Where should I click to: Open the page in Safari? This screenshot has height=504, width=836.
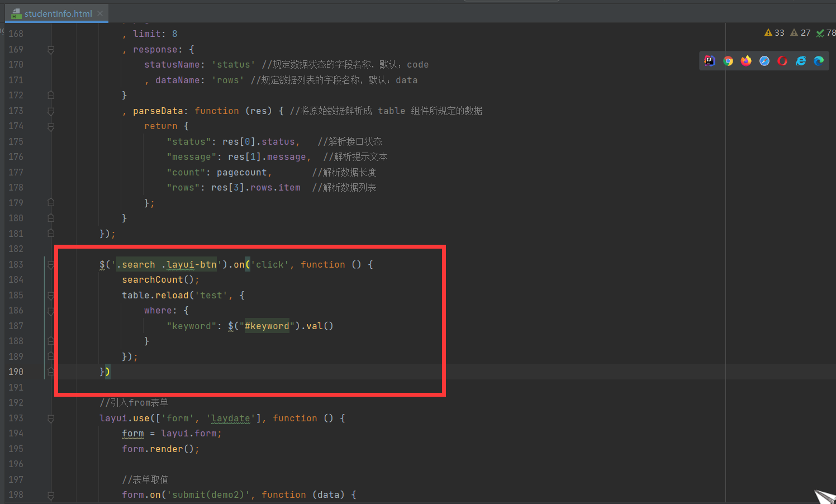pyautogui.click(x=764, y=61)
